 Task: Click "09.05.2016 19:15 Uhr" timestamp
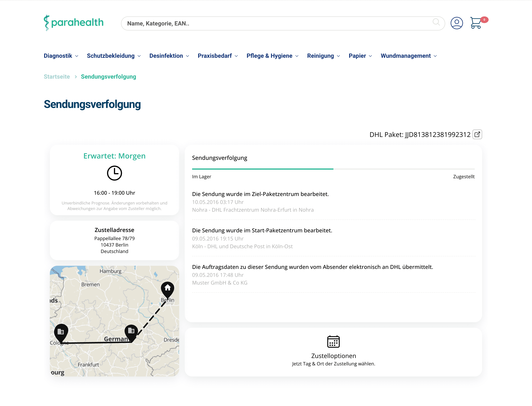[x=218, y=238]
